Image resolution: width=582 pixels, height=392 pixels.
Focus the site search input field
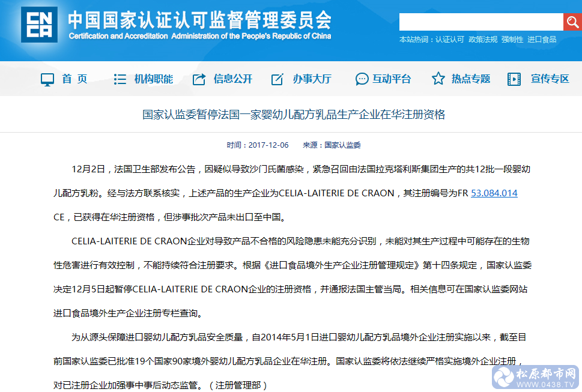point(481,22)
